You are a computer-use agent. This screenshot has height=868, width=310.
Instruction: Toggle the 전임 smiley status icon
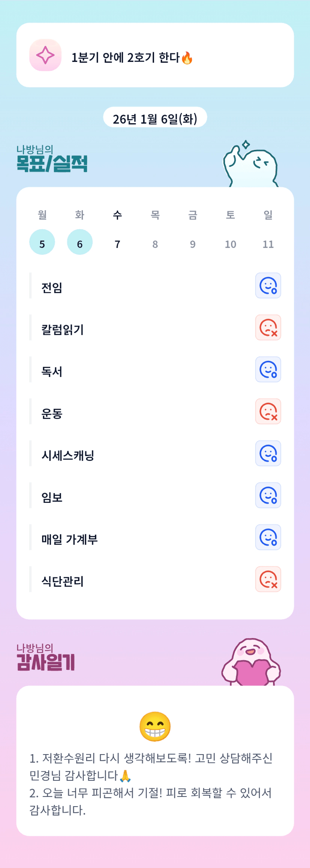point(268,286)
